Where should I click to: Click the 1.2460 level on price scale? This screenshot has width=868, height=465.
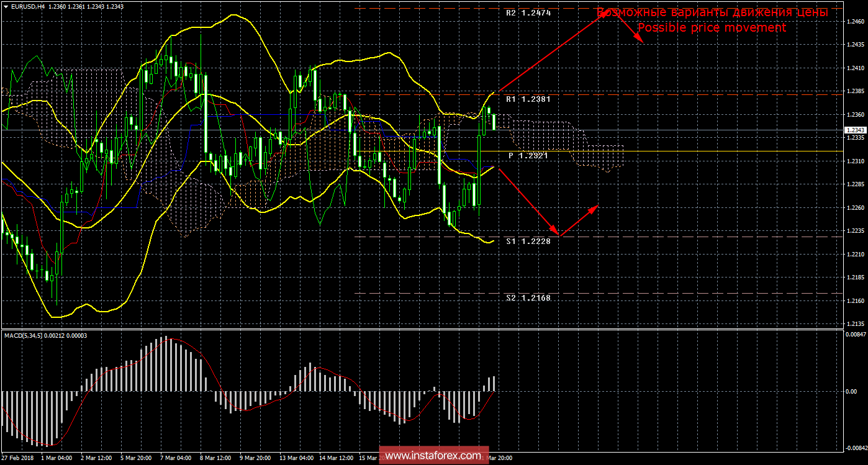(x=854, y=22)
